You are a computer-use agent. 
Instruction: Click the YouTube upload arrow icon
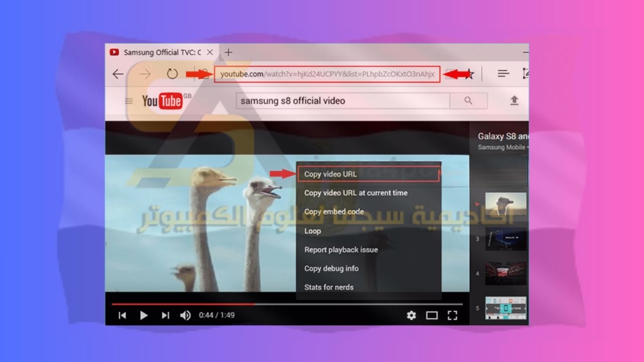pos(514,101)
